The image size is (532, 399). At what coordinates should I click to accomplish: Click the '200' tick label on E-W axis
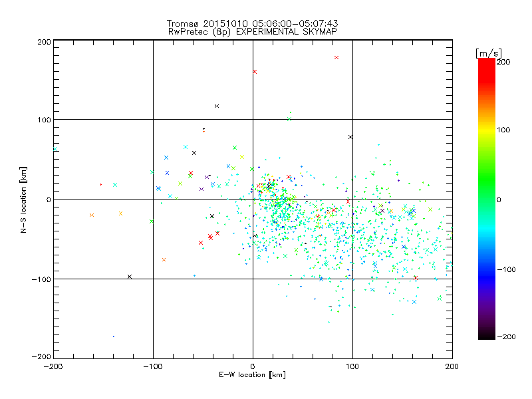[x=452, y=366]
